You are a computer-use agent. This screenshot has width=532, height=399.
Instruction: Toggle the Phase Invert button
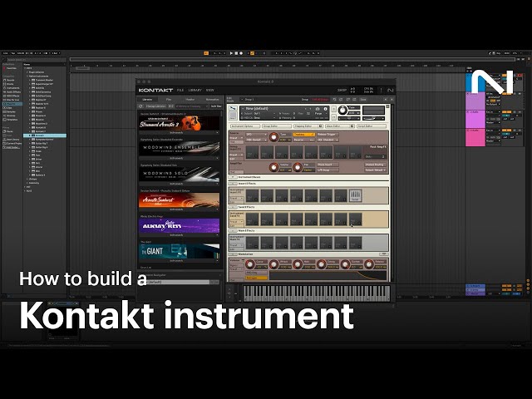tap(328, 165)
